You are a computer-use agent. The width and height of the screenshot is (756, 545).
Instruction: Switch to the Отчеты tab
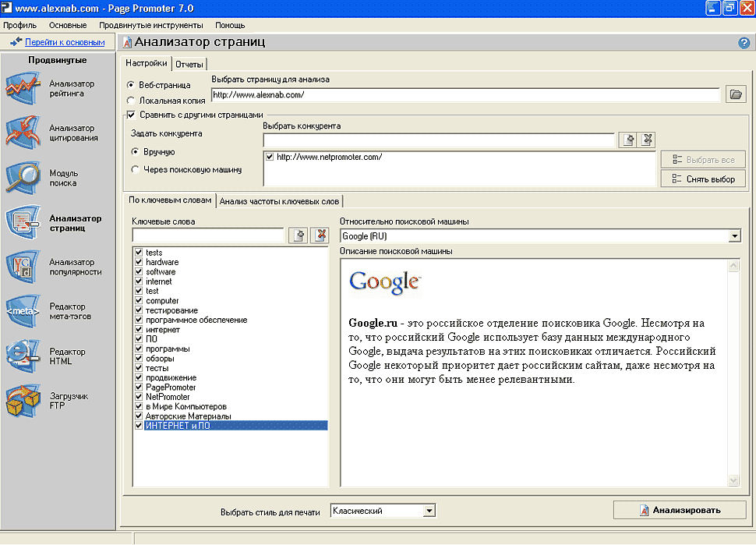tap(189, 64)
